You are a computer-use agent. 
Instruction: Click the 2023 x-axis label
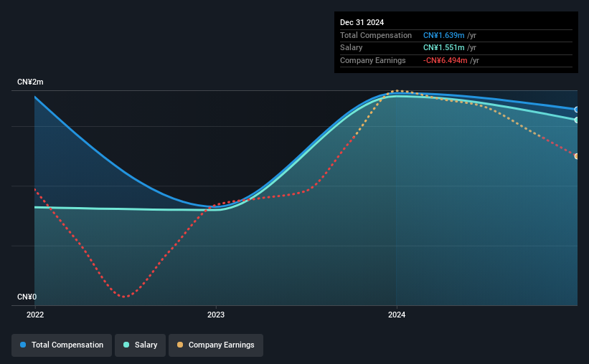point(216,315)
